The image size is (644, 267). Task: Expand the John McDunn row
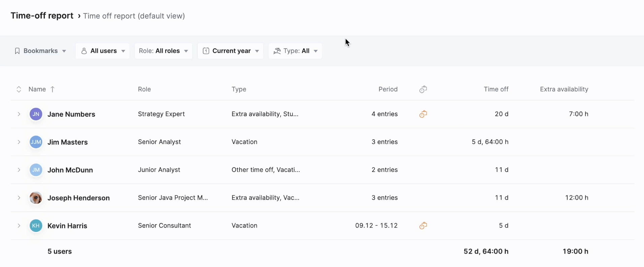(x=19, y=170)
